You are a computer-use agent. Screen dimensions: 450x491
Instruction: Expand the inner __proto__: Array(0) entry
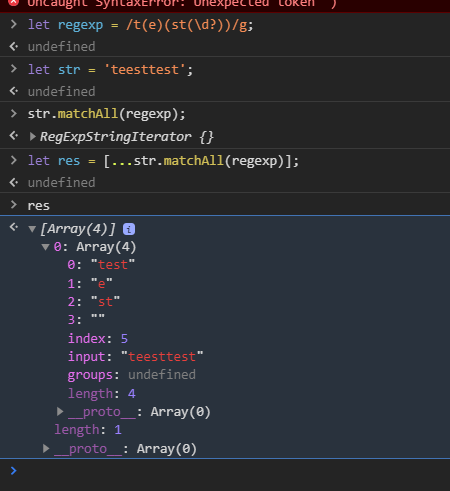pos(60,412)
